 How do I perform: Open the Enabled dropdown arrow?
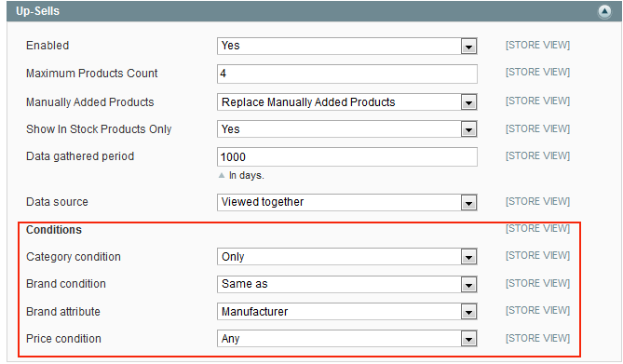pos(468,47)
